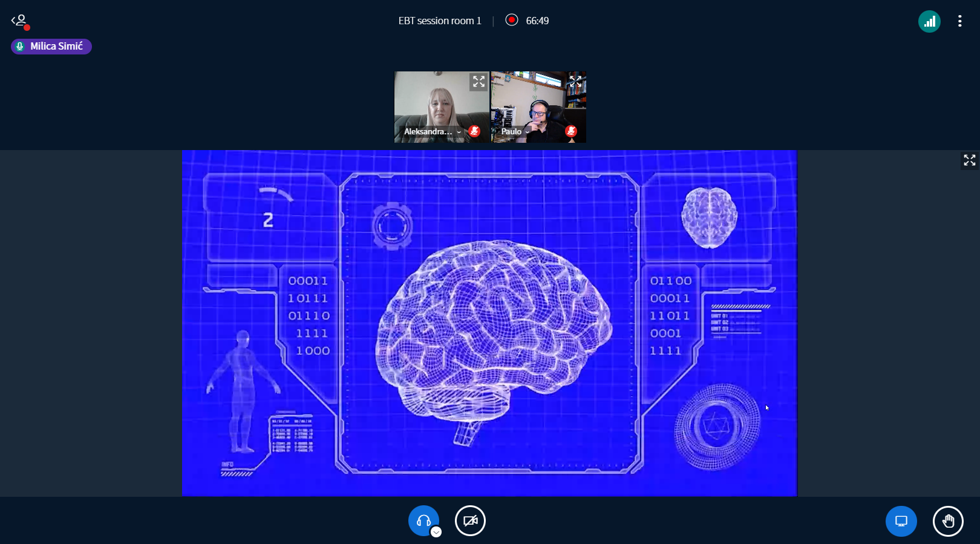Click muted mic icon on Paulo's video
980x544 pixels.
point(571,131)
